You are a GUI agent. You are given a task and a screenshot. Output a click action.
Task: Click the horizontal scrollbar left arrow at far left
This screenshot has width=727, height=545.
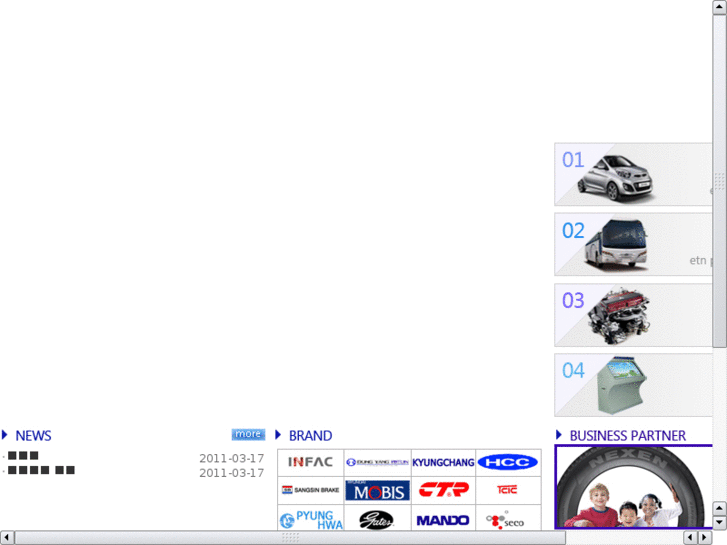click(7, 538)
